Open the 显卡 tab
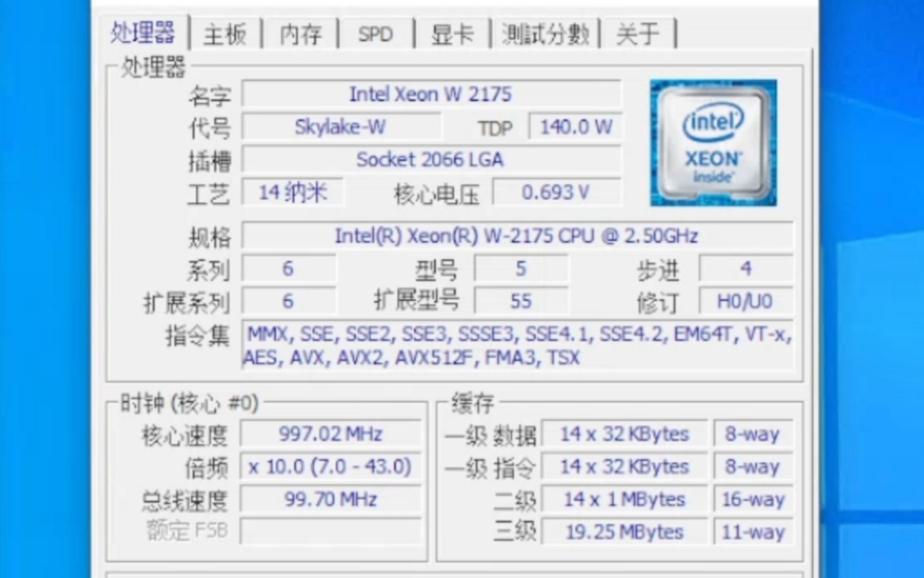Viewport: 924px width, 578px height. (x=452, y=34)
